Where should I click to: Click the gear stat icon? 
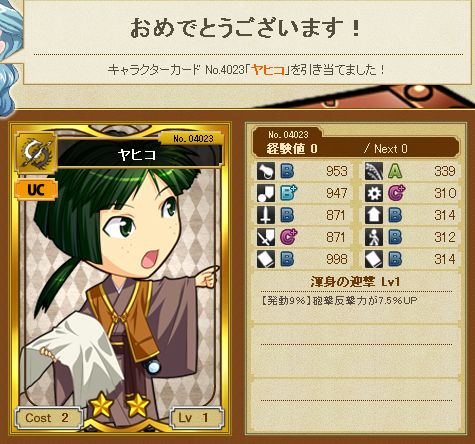(x=374, y=193)
